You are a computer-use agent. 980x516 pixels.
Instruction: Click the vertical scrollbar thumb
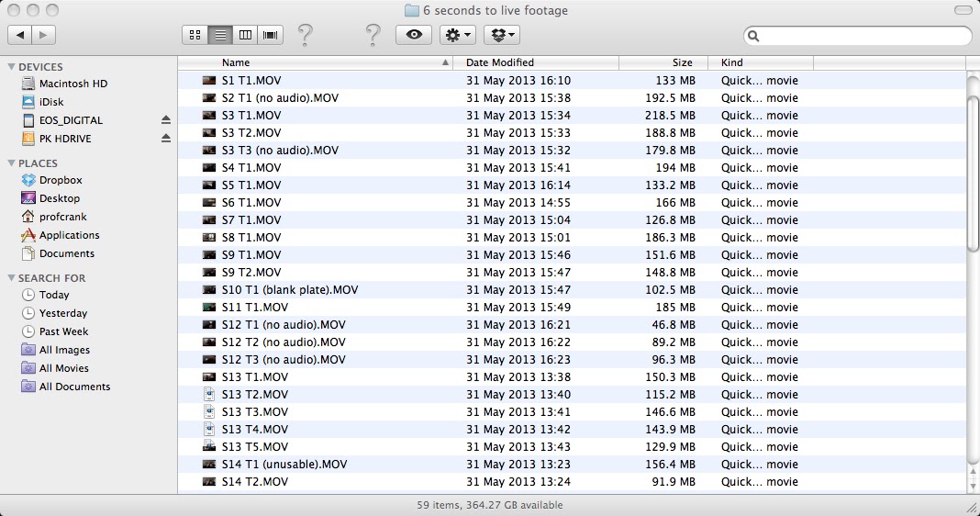[973, 174]
